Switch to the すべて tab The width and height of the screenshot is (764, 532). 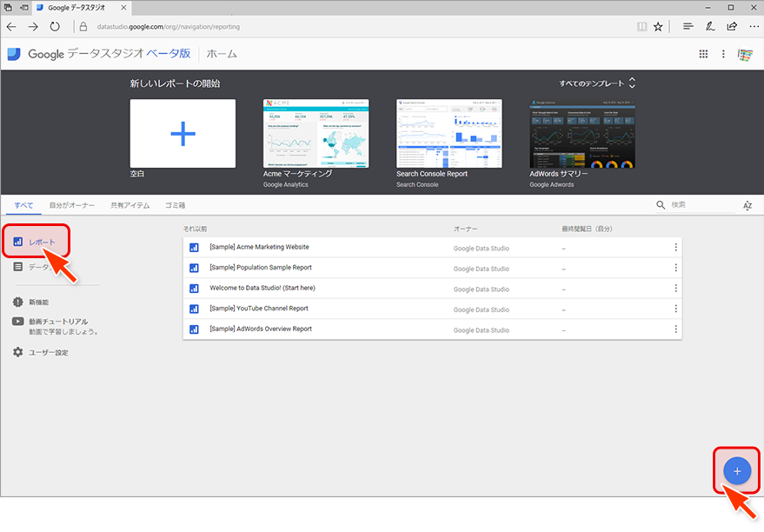(x=23, y=205)
